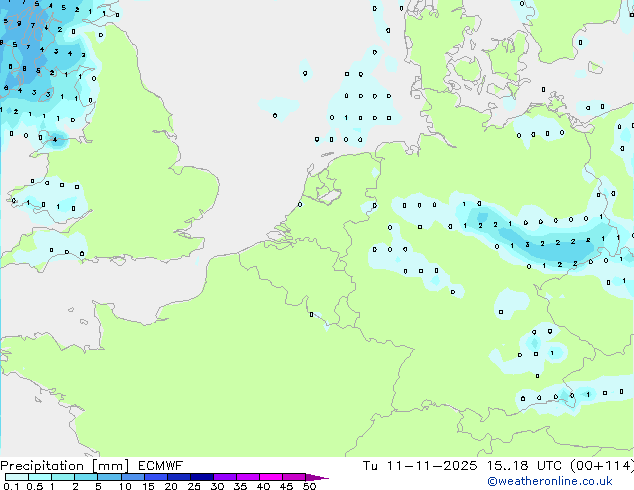Click the date "11-11-2025" text

[x=432, y=466]
